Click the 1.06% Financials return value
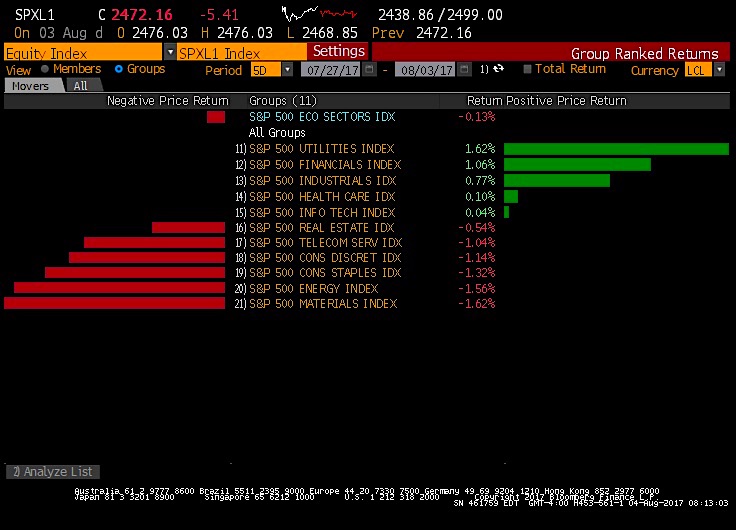Viewport: 736px width, 530px height. [x=480, y=165]
